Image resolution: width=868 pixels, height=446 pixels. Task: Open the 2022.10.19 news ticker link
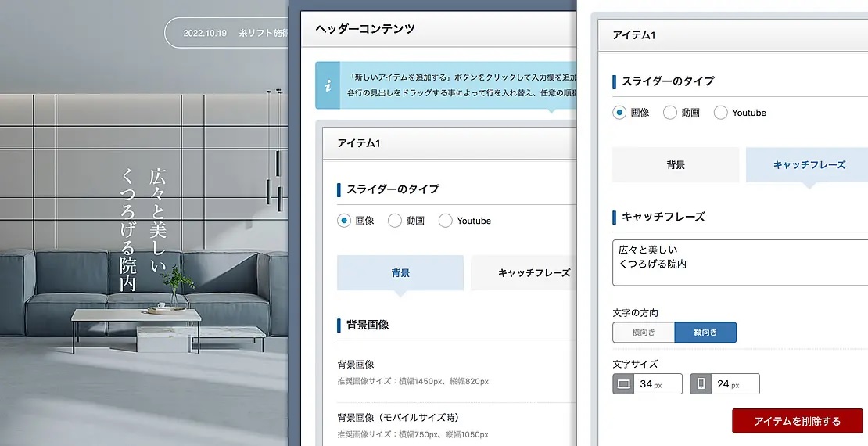[227, 34]
